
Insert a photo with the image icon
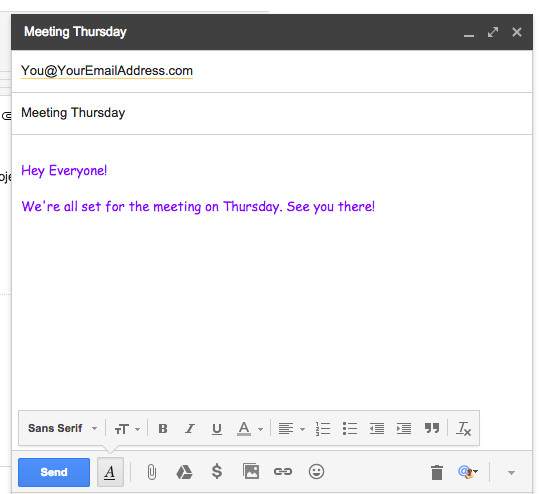point(251,471)
